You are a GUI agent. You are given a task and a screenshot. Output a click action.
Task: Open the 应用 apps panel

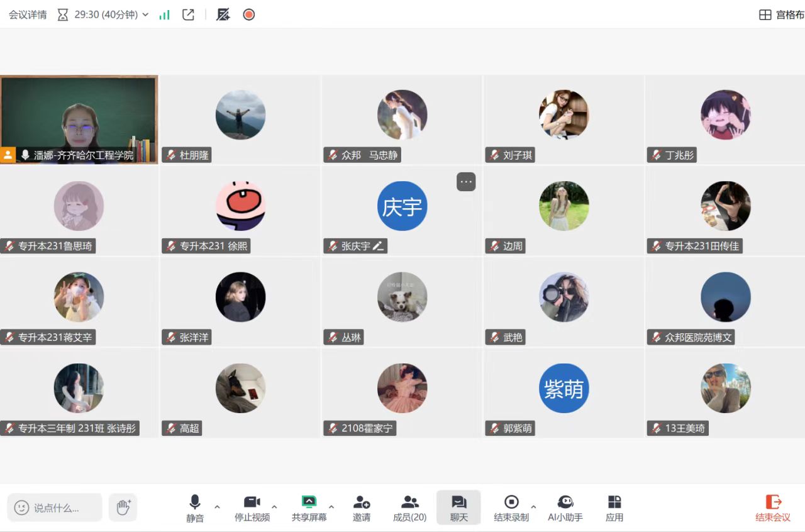(x=614, y=507)
